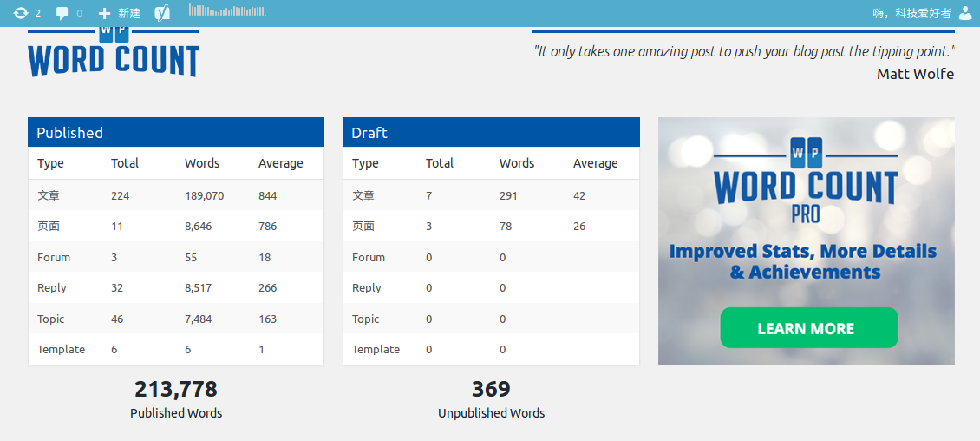Click the 224 total posts value
Image resolution: width=980 pixels, height=441 pixels.
point(120,196)
